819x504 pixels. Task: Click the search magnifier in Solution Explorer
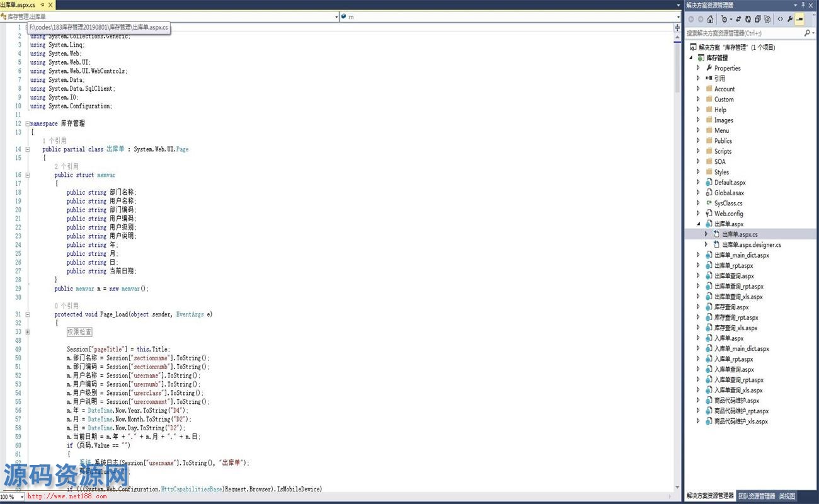806,33
